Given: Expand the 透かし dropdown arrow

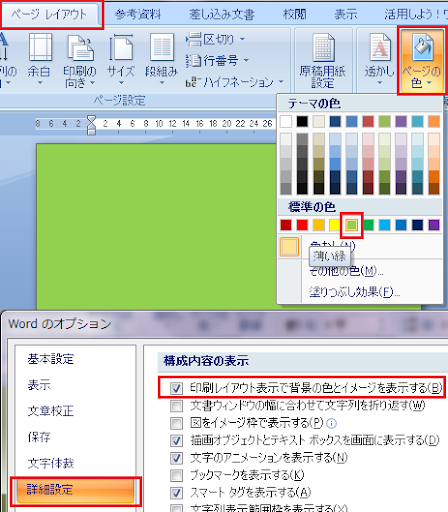Looking at the screenshot, I should [379, 83].
